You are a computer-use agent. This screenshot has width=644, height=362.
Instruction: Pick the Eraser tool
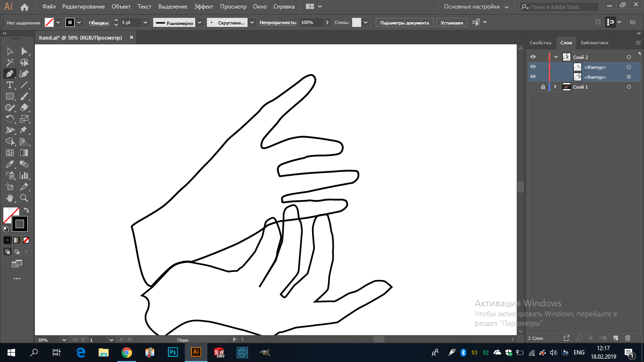click(x=24, y=107)
